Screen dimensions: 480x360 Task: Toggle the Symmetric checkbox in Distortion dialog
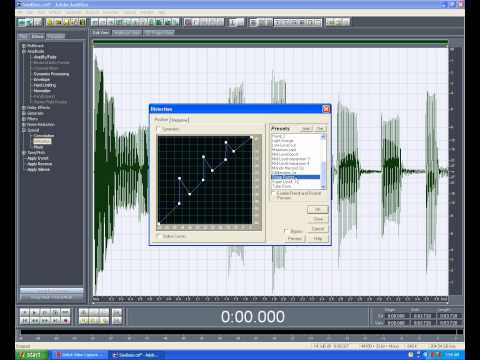tap(159, 129)
